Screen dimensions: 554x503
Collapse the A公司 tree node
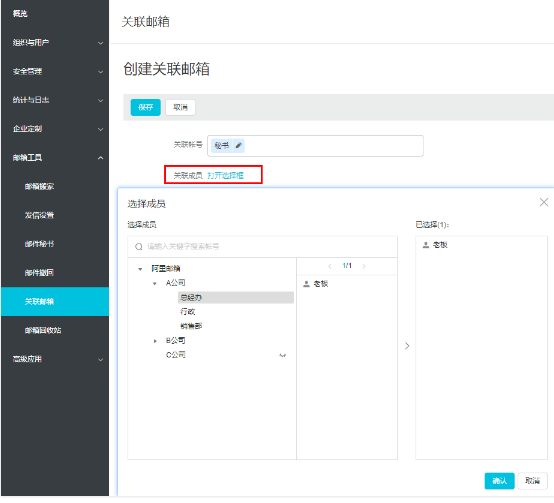click(x=155, y=284)
